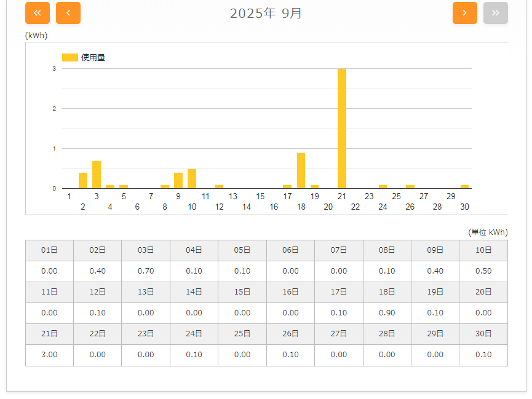Viewport: 532px width, 399px height.
Task: Advance to next month with right arrow
Action: tap(464, 13)
